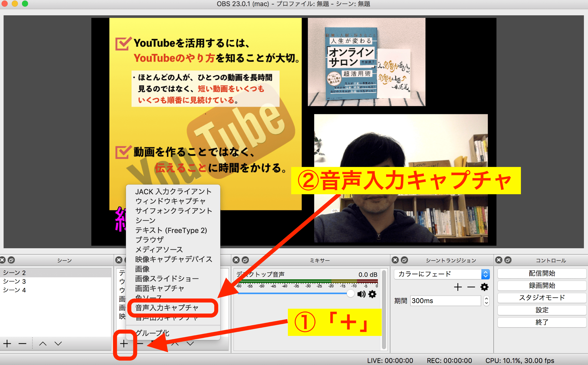Open the desktop audio gear settings
This screenshot has width=588, height=365.
tap(372, 294)
